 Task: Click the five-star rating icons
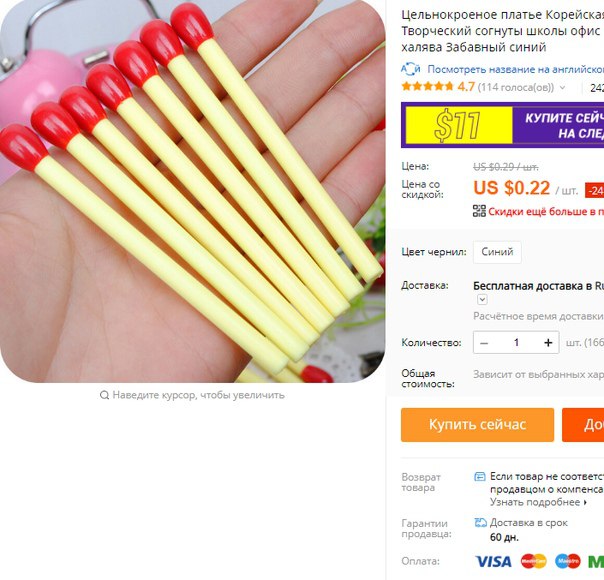(x=427, y=87)
